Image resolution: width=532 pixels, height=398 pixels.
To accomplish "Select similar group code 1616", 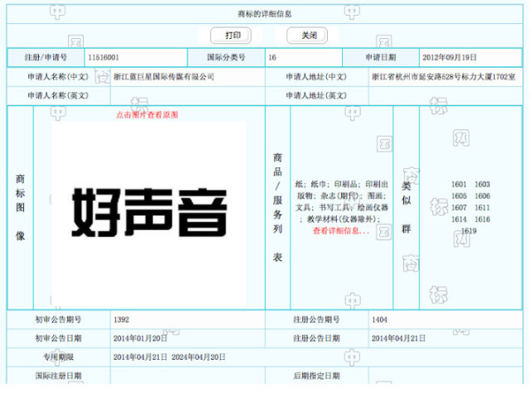I will [482, 220].
